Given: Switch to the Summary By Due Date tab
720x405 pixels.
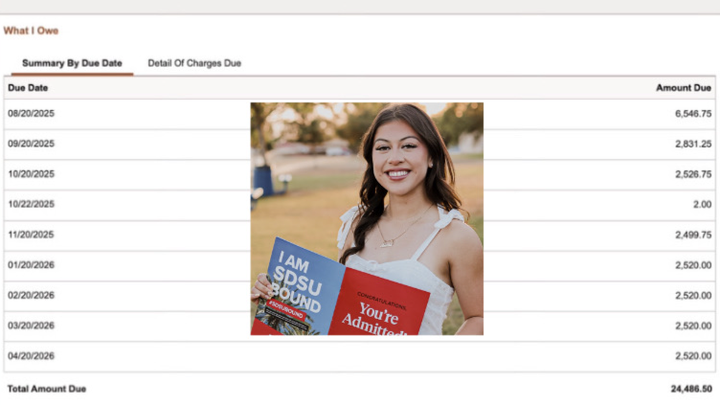Looking at the screenshot, I should 72,63.
